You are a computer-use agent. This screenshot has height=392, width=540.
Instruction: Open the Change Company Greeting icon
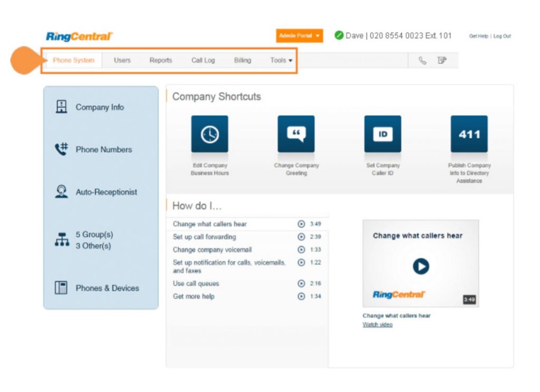pos(296,135)
